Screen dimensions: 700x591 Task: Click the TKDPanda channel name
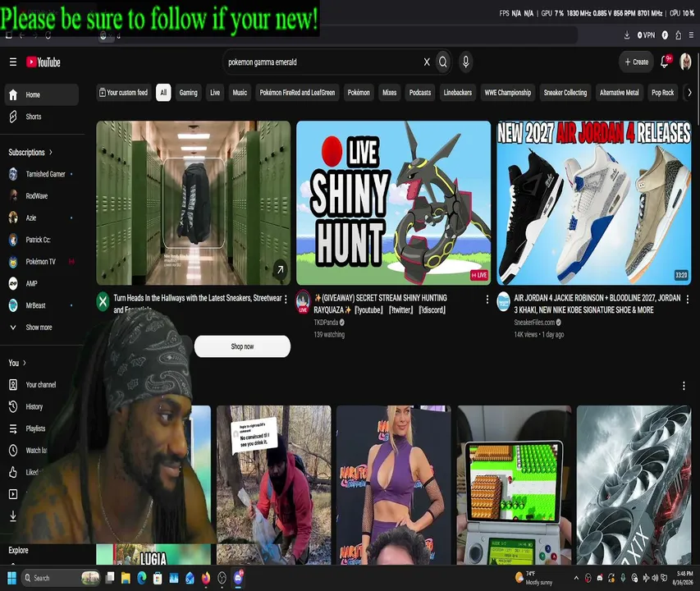326,323
